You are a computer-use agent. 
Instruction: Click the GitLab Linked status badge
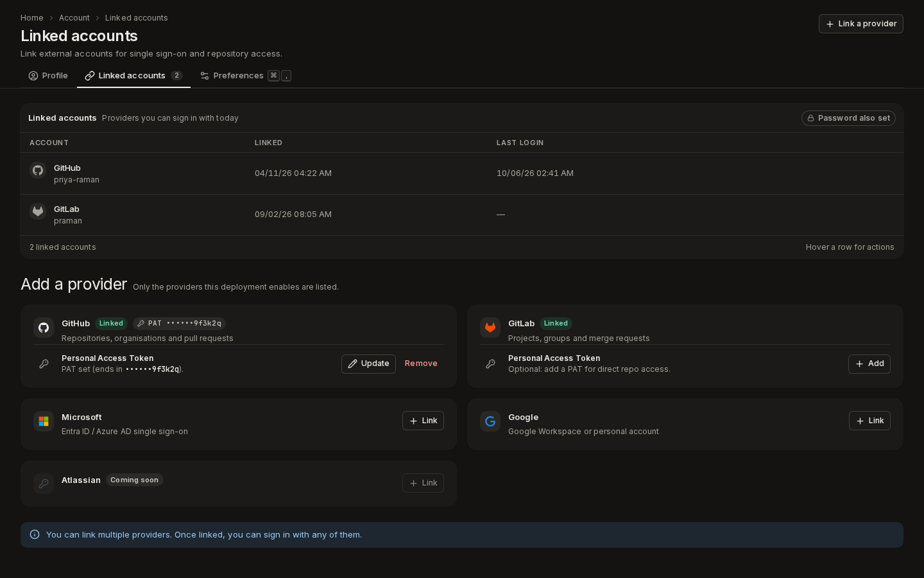click(x=556, y=324)
